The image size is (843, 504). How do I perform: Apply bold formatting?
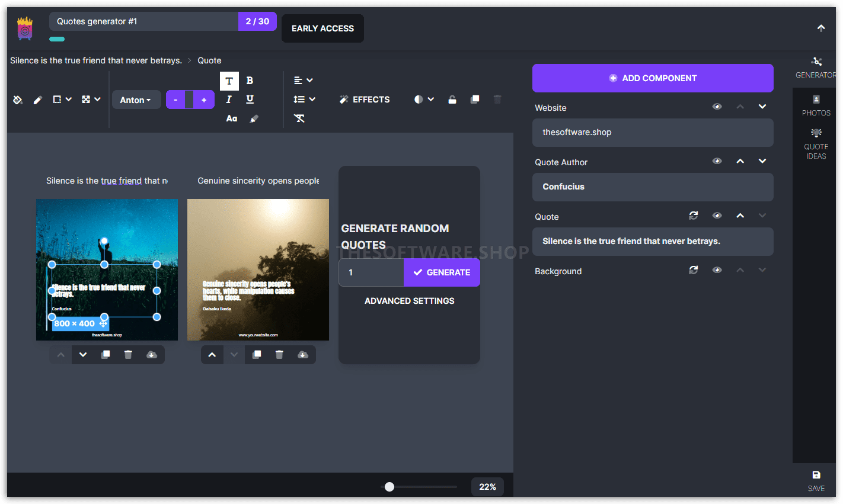coord(250,81)
